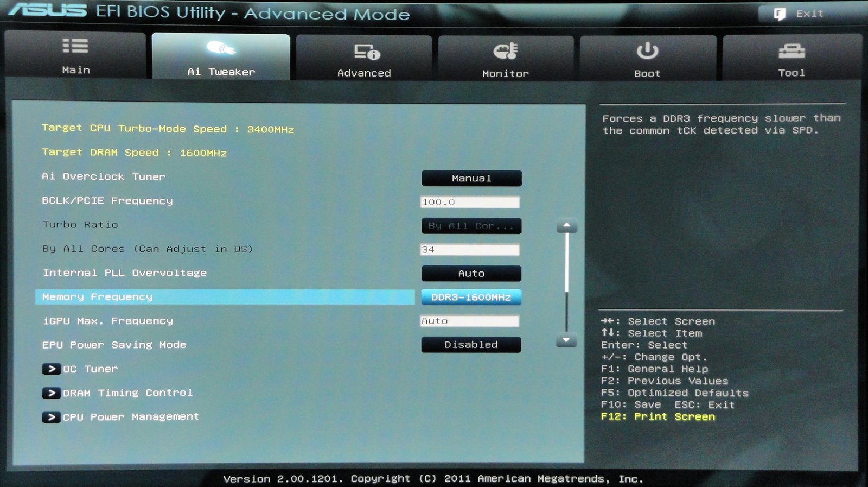This screenshot has height=487, width=868.
Task: Select the Ai Overclock Tuner label
Action: point(104,176)
